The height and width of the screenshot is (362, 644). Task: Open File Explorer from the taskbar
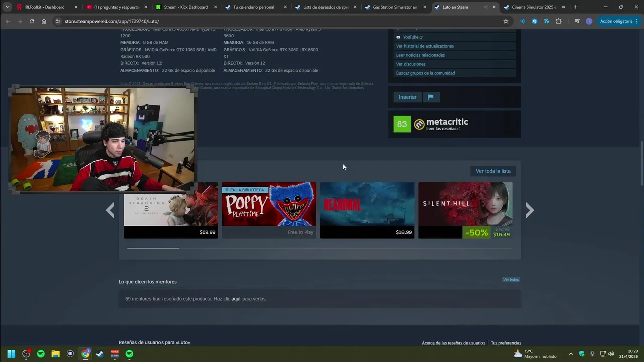click(x=55, y=354)
